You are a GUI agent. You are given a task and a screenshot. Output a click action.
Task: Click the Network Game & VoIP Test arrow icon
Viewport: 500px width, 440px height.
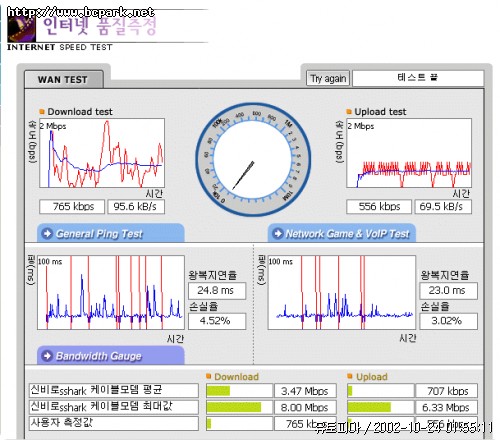coord(278,233)
